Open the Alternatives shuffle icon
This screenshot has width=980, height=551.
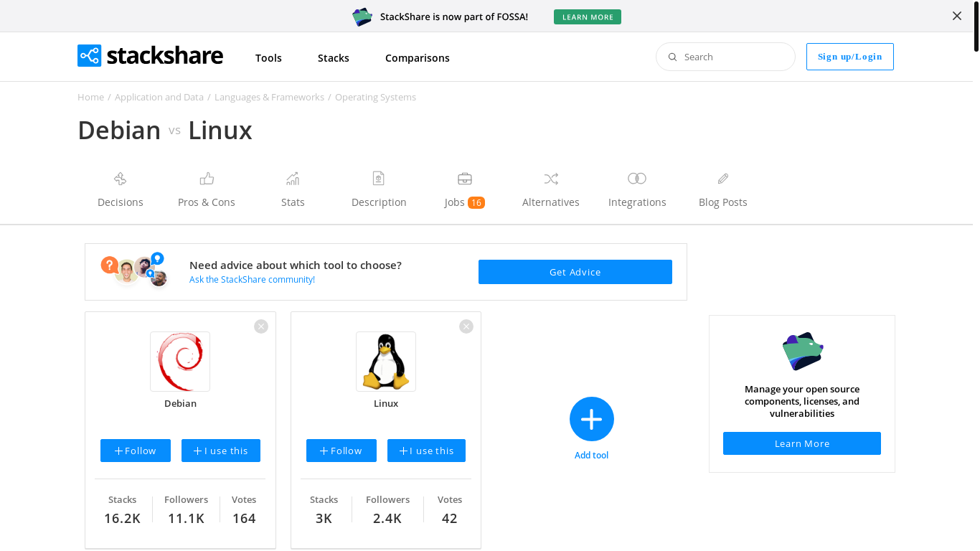pos(551,179)
